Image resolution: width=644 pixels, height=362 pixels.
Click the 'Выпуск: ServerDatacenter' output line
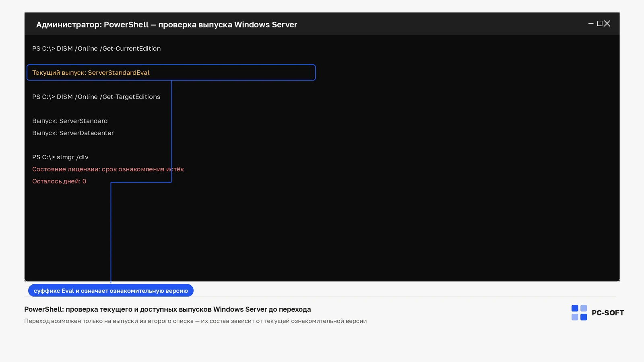click(x=73, y=133)
